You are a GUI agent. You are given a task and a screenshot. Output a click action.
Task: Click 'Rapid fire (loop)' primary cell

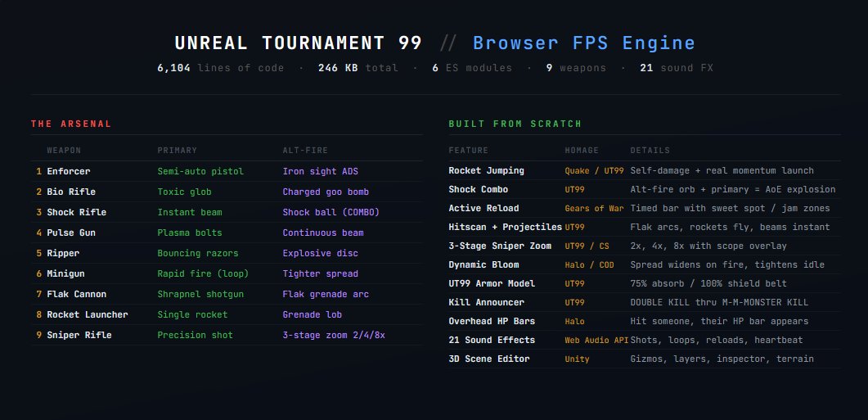(x=203, y=273)
